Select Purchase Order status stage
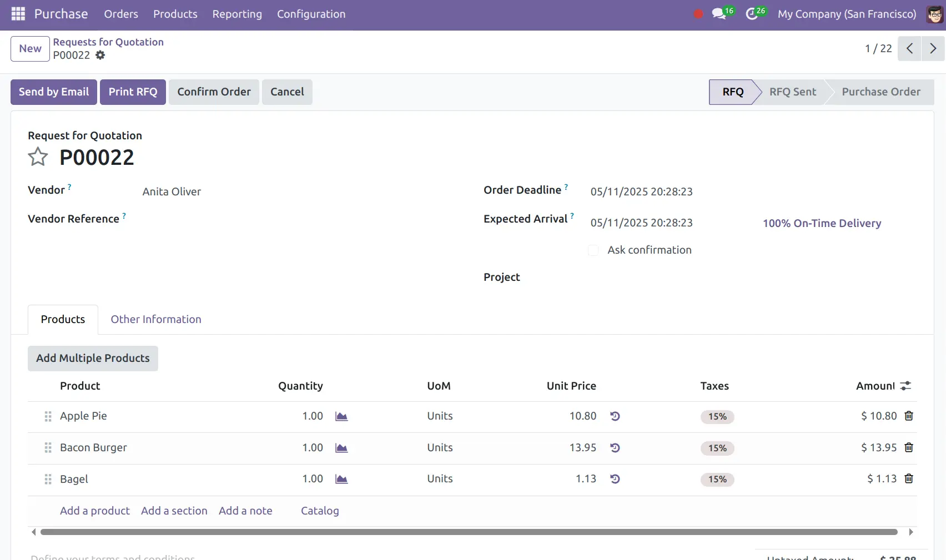Screen dimensions: 946x560 point(881,92)
